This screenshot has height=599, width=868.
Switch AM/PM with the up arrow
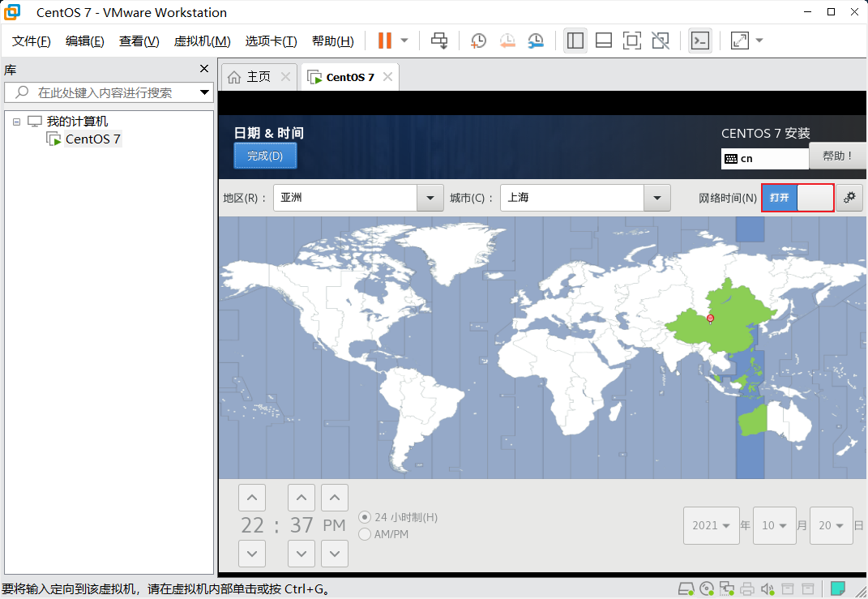pyautogui.click(x=335, y=497)
